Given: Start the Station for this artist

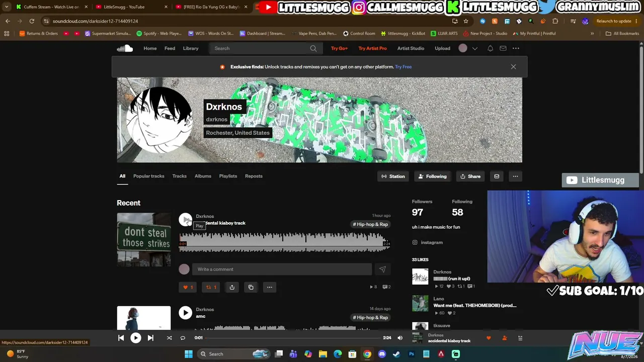Looking at the screenshot, I should 393,176.
